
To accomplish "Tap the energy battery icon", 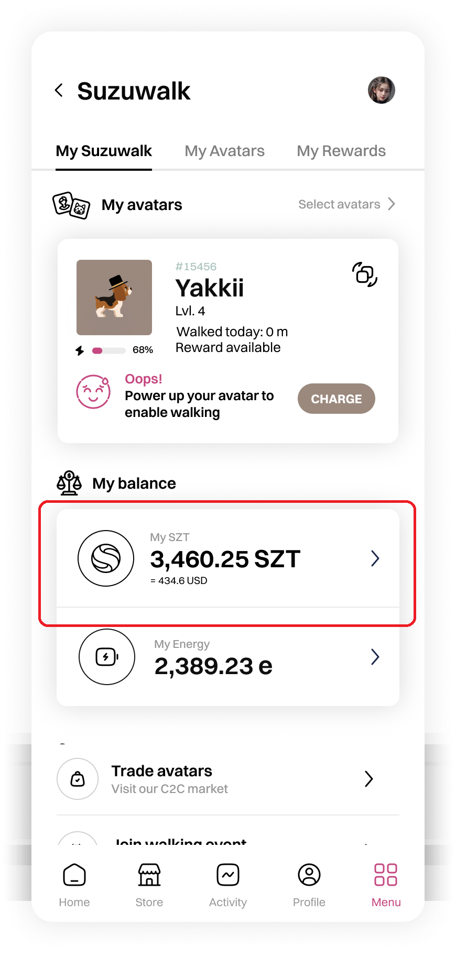I will [107, 657].
